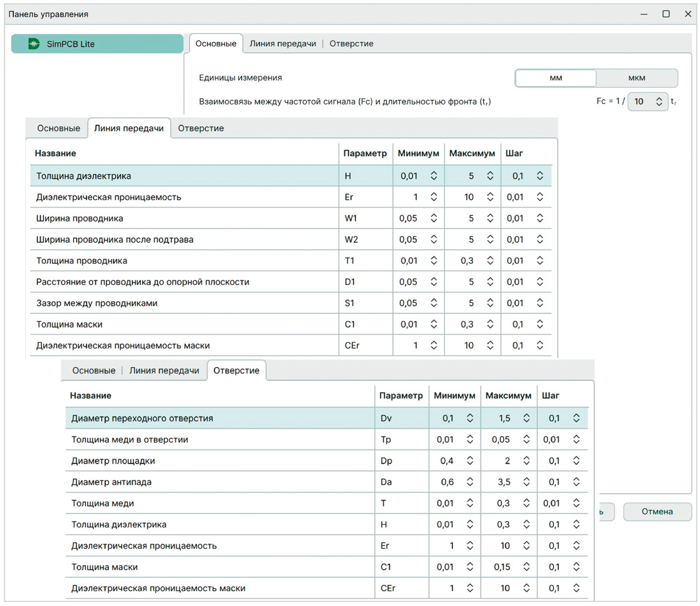Select Основные tab in the middle panel
The width and height of the screenshot is (700, 606).
(x=59, y=128)
